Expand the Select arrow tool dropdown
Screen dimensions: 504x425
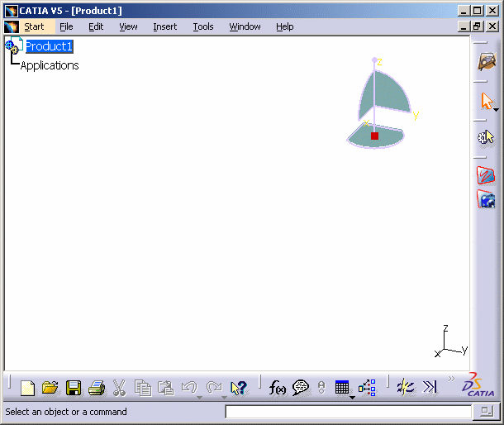click(496, 109)
